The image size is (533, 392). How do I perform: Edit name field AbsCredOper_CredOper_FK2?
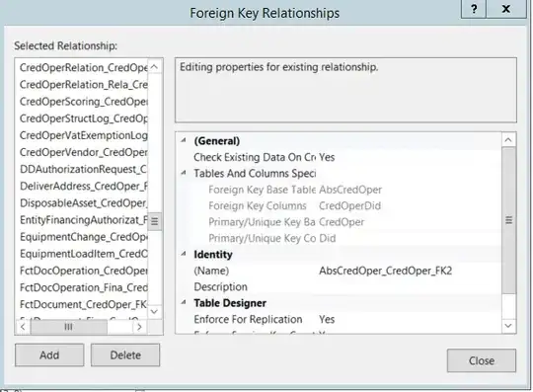pos(386,271)
